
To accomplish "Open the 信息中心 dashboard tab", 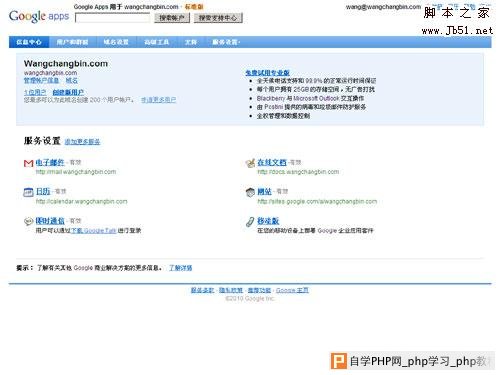I will coord(29,42).
